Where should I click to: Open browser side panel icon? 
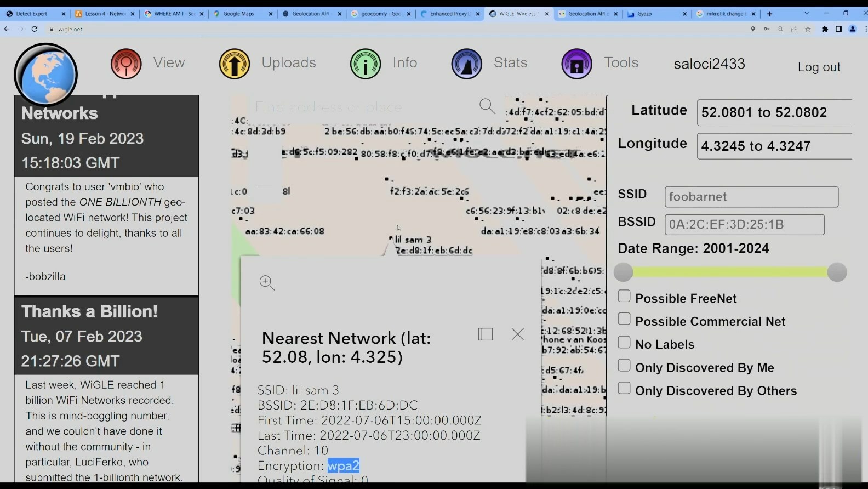pyautogui.click(x=838, y=29)
